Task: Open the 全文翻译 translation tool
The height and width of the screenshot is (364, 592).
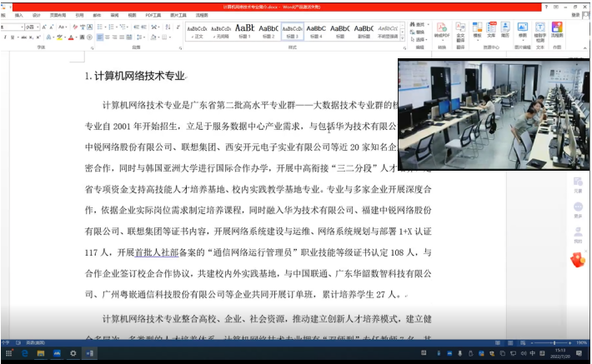Action: pos(460,31)
